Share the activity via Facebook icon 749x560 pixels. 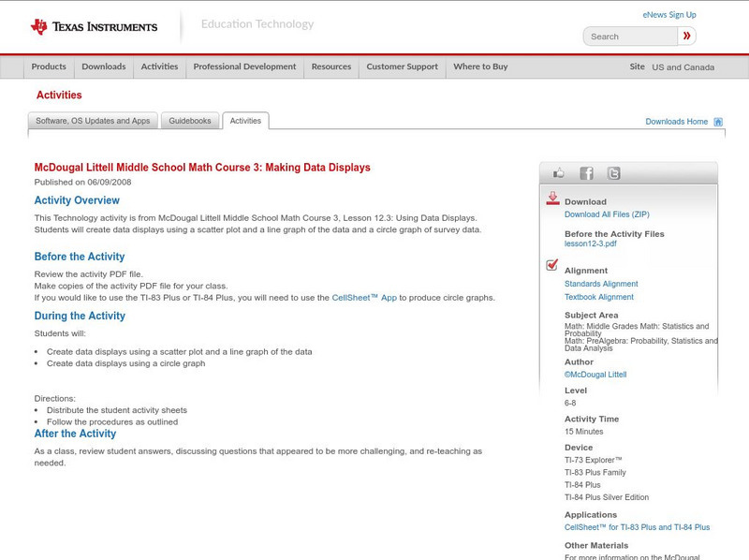click(x=586, y=173)
